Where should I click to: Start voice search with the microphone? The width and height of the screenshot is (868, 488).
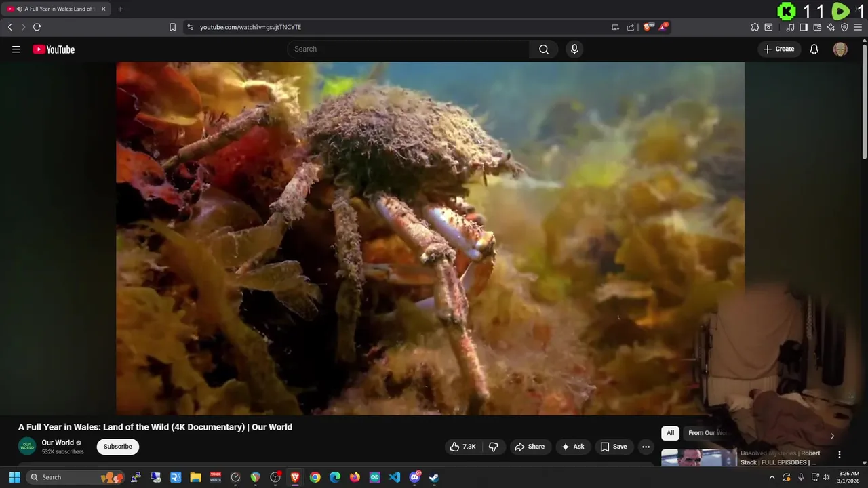(x=574, y=49)
